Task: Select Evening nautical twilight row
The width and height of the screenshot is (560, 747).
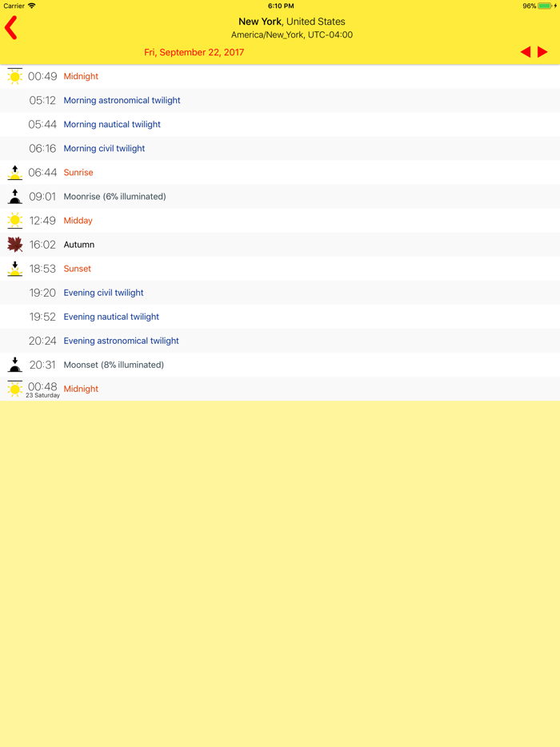Action: click(280, 317)
